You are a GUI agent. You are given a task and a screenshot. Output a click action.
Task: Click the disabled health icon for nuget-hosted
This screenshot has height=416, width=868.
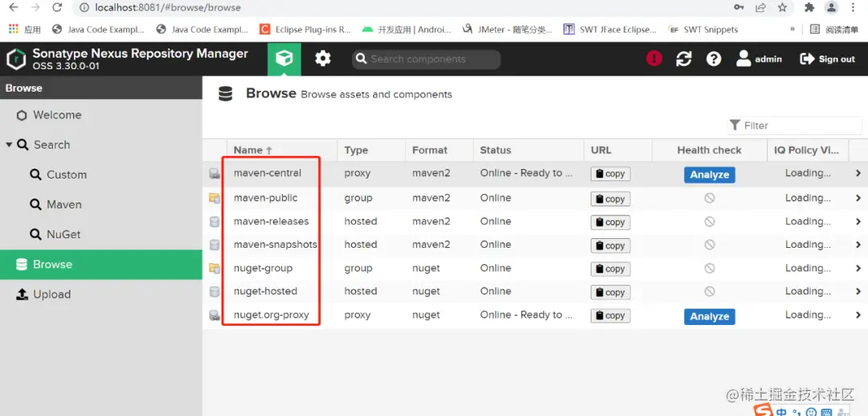(x=709, y=291)
